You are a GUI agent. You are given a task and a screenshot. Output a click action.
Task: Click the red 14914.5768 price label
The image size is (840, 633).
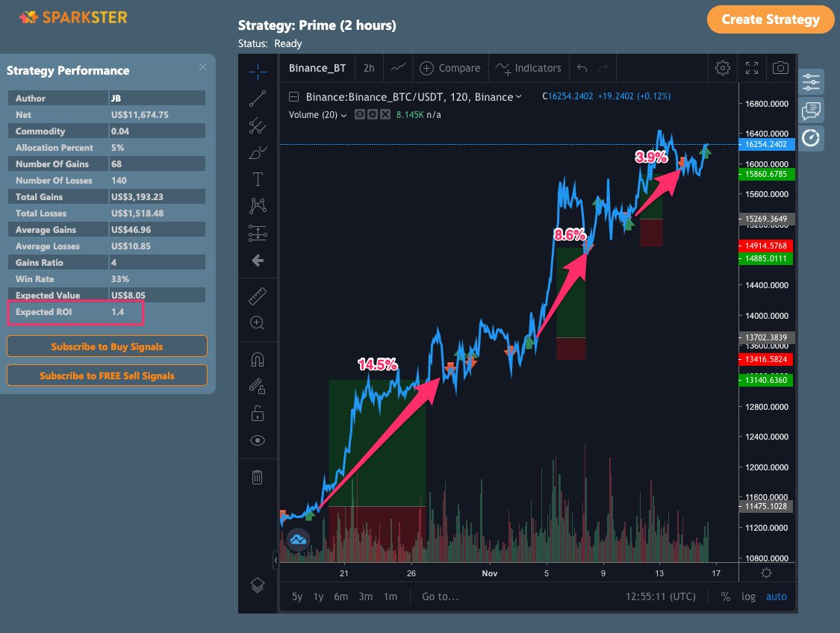point(766,246)
